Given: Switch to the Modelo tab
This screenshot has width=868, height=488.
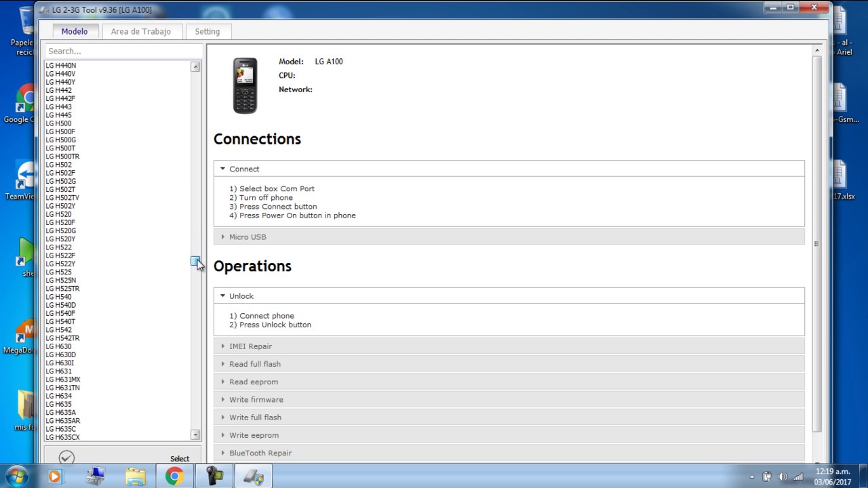Looking at the screenshot, I should pos(75,31).
